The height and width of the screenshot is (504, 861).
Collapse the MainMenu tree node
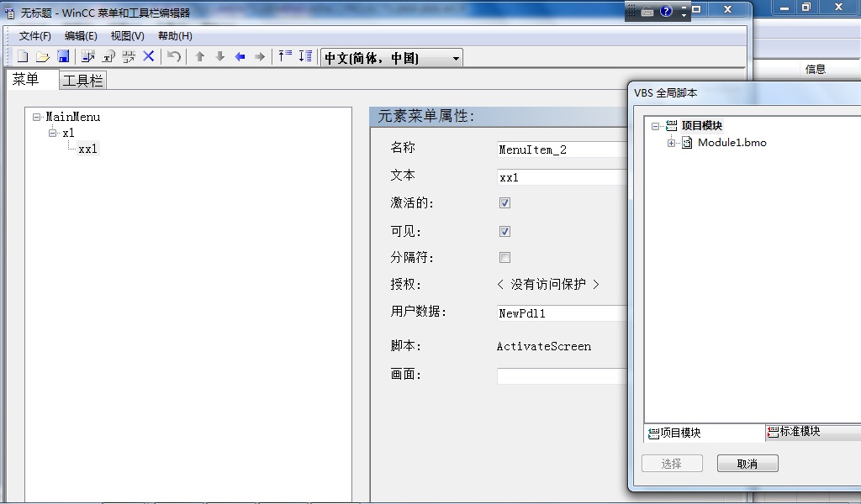[x=36, y=117]
